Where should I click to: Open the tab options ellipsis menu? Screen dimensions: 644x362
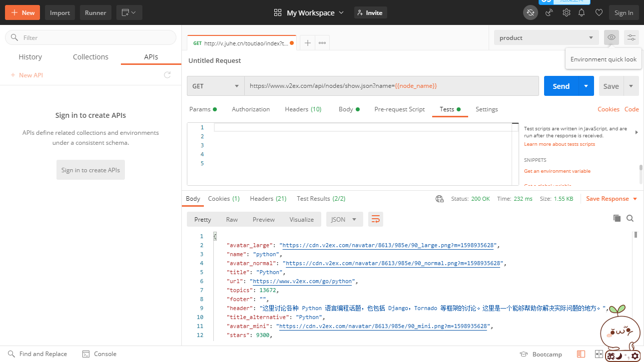tap(322, 43)
